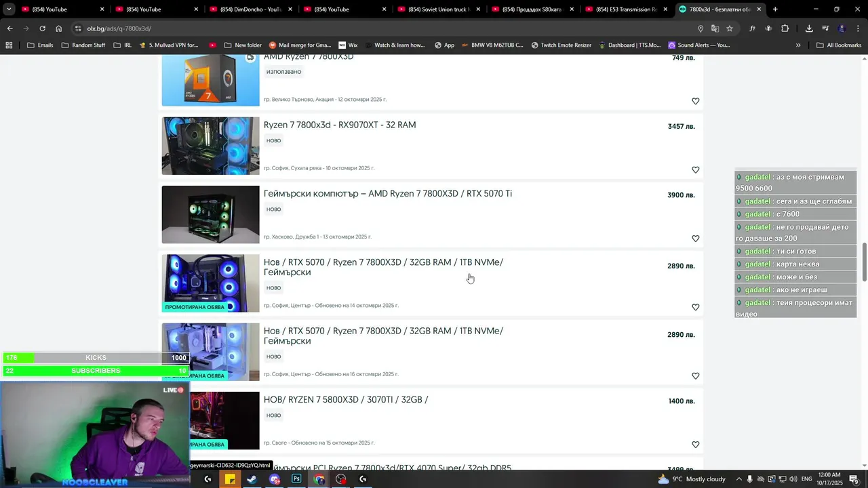Image resolution: width=868 pixels, height=488 pixels.
Task: Open НОВ/ RYZEN 7 5800X3D / 3070TI listing
Action: tap(346, 400)
